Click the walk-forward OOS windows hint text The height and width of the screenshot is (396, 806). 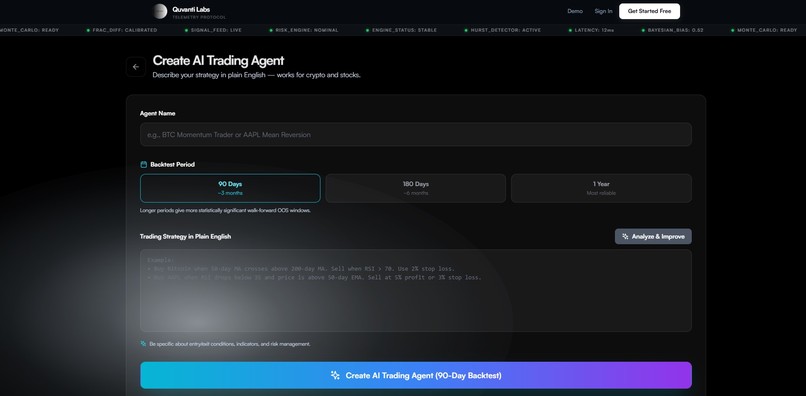(225, 210)
